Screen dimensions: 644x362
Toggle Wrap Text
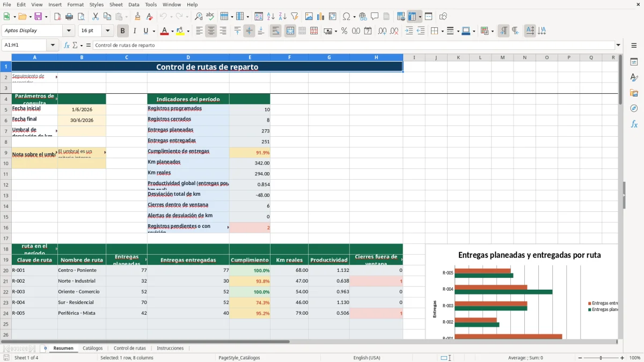click(x=275, y=31)
